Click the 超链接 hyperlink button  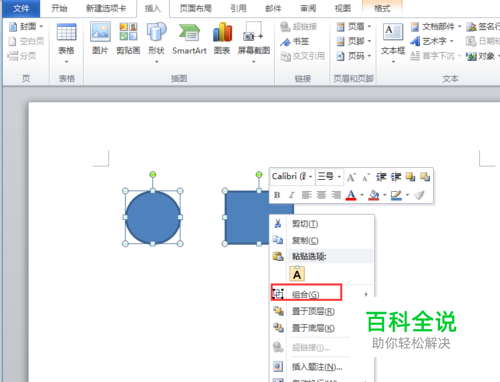pos(299,27)
